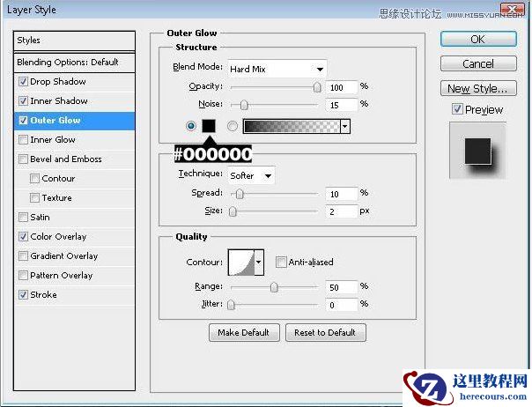
Task: Click the Opacity value field
Action: 342,87
